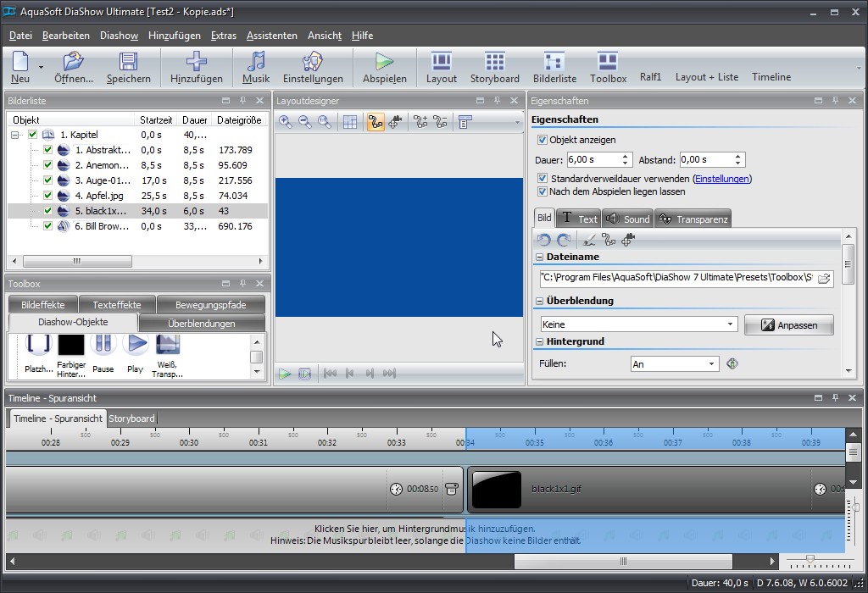868x593 pixels.
Task: Open the Einstellungen toolbar icon
Action: 313,62
